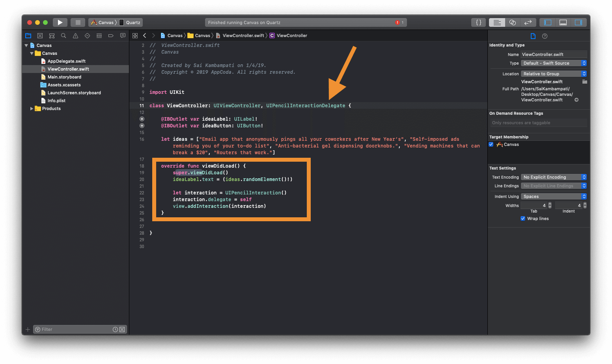Toggle the debug area panel

tap(563, 22)
